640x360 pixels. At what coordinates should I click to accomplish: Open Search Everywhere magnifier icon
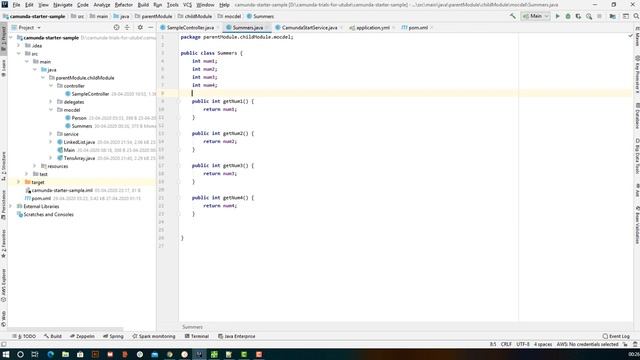click(636, 16)
